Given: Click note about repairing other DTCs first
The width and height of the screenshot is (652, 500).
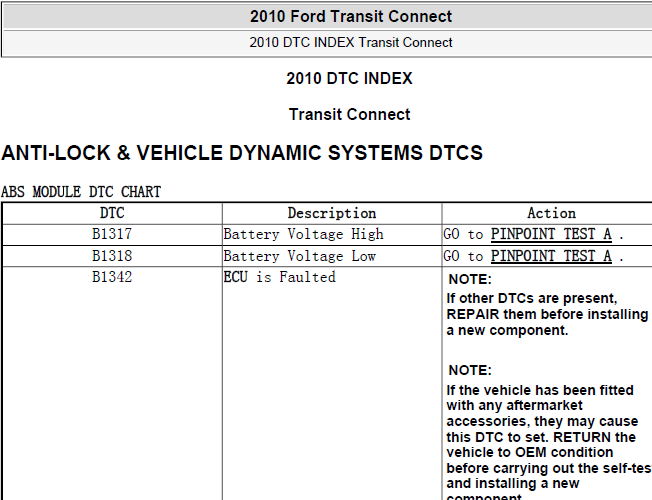Looking at the screenshot, I should [x=547, y=314].
